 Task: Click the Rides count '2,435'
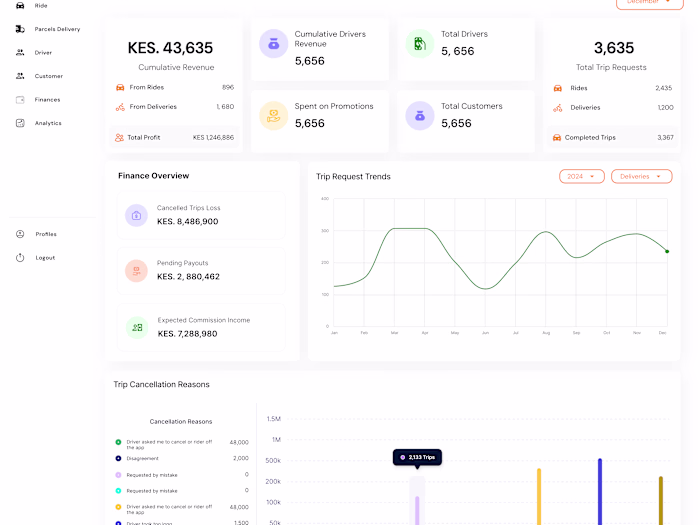click(x=663, y=88)
